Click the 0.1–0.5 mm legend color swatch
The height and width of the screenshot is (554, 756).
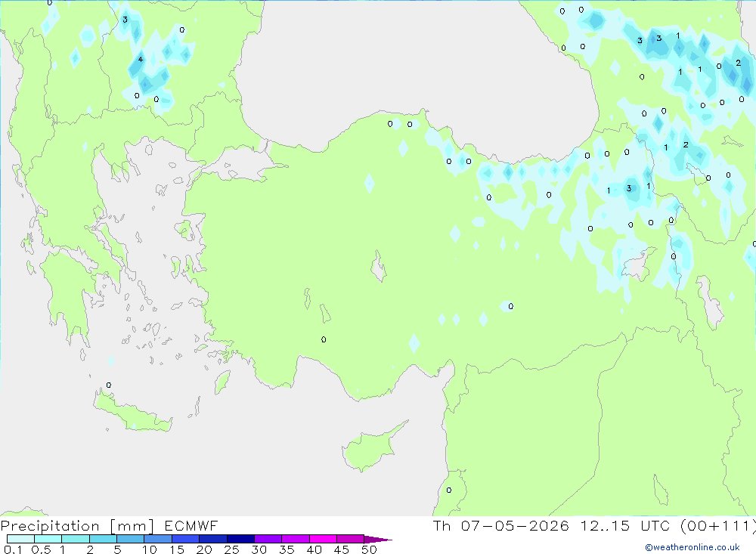pyautogui.click(x=20, y=539)
